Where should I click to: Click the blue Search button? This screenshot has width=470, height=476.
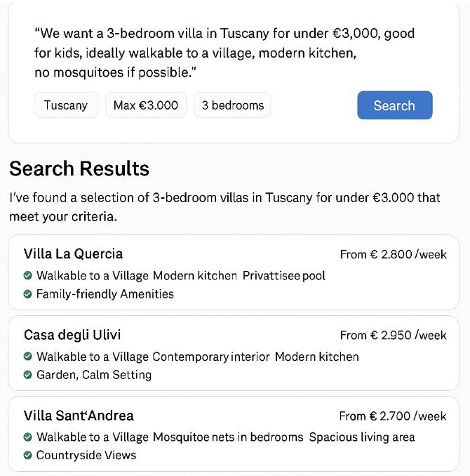pos(395,105)
